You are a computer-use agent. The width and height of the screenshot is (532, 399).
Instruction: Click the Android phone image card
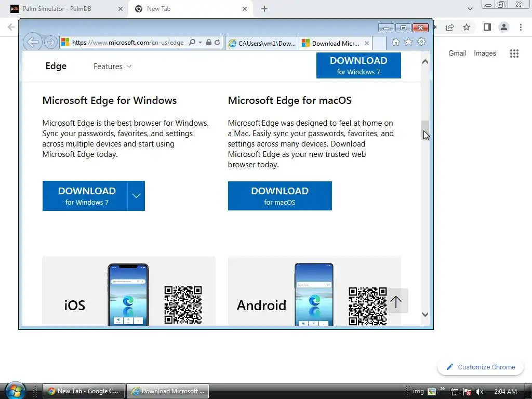314,294
